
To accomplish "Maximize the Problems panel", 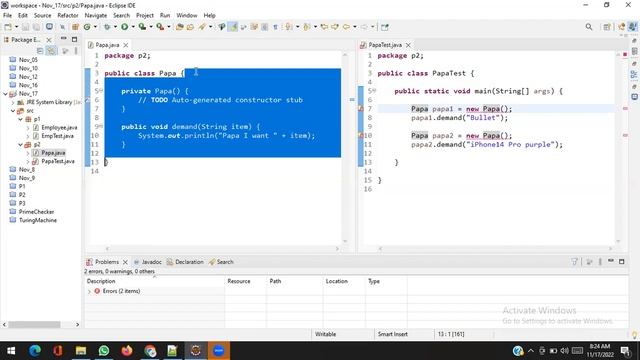I will [x=622, y=261].
